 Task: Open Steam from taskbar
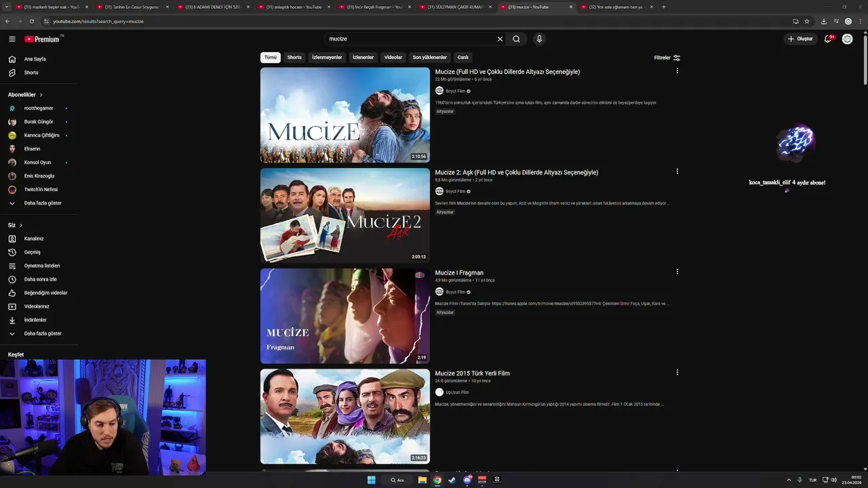point(452,480)
